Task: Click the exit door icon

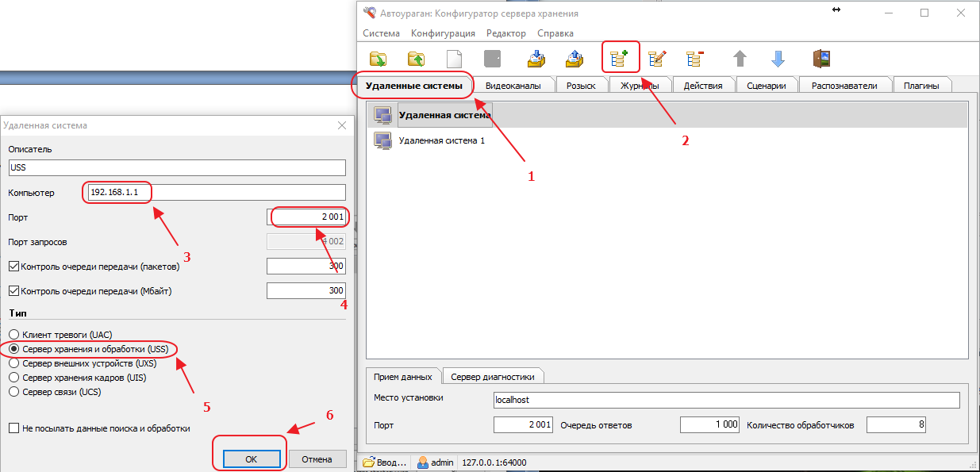Action: (x=821, y=59)
